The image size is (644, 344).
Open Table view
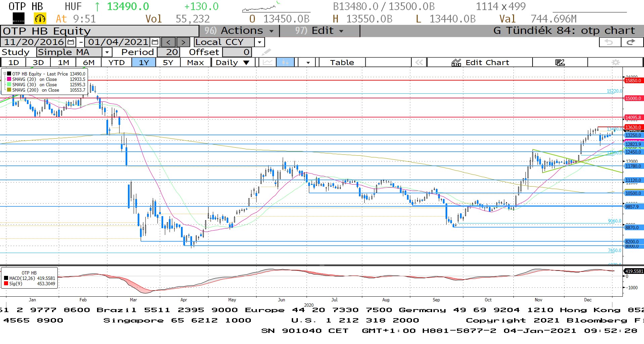pos(342,62)
